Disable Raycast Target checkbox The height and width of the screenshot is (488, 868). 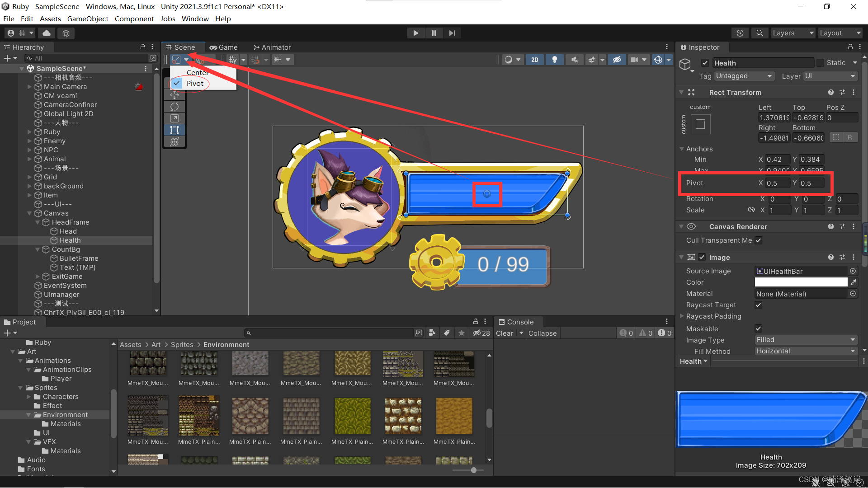[759, 305]
